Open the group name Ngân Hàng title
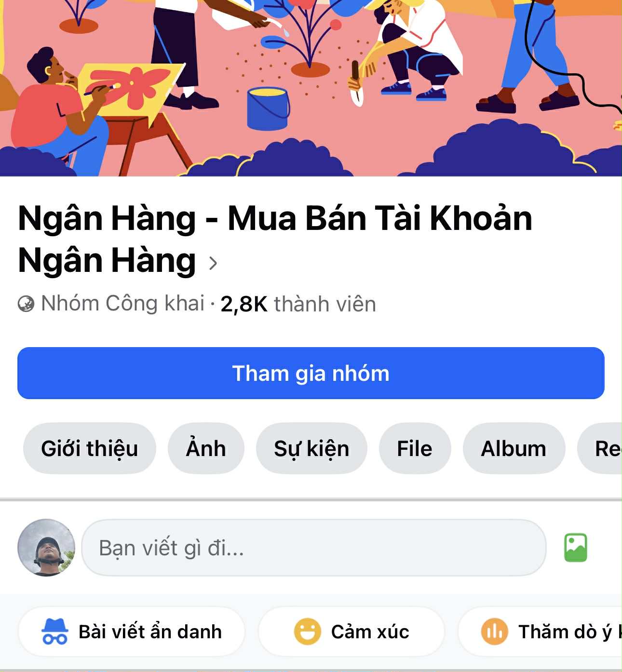622x672 pixels. pyautogui.click(x=275, y=239)
